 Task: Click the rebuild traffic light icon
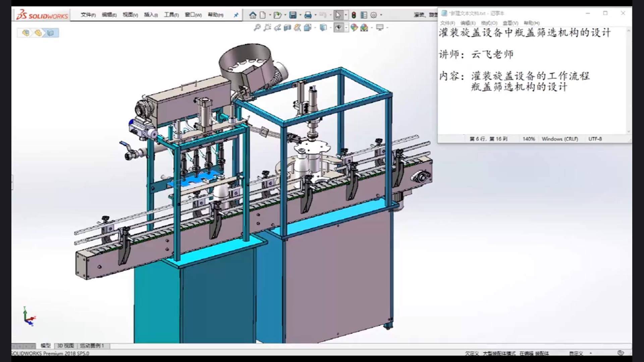click(x=354, y=15)
